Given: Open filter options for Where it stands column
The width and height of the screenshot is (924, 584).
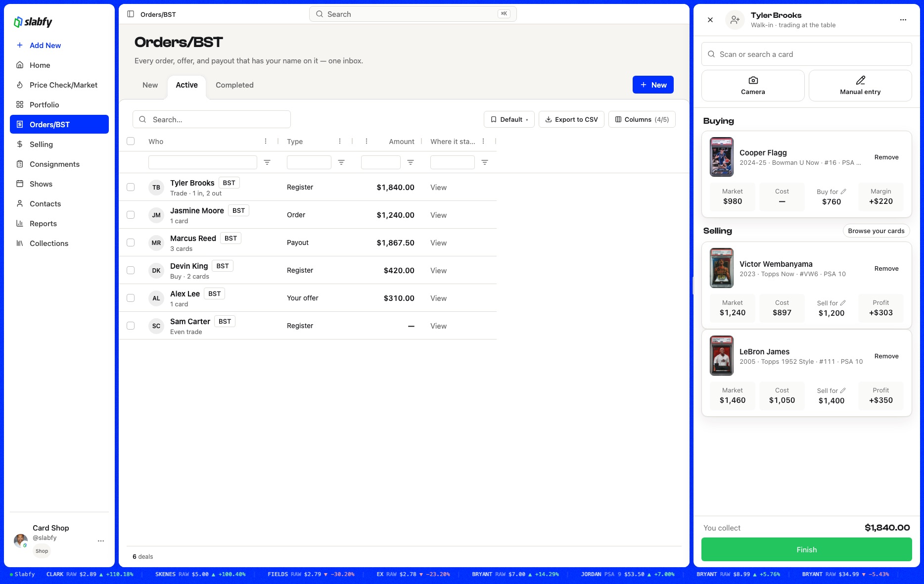Looking at the screenshot, I should 485,162.
